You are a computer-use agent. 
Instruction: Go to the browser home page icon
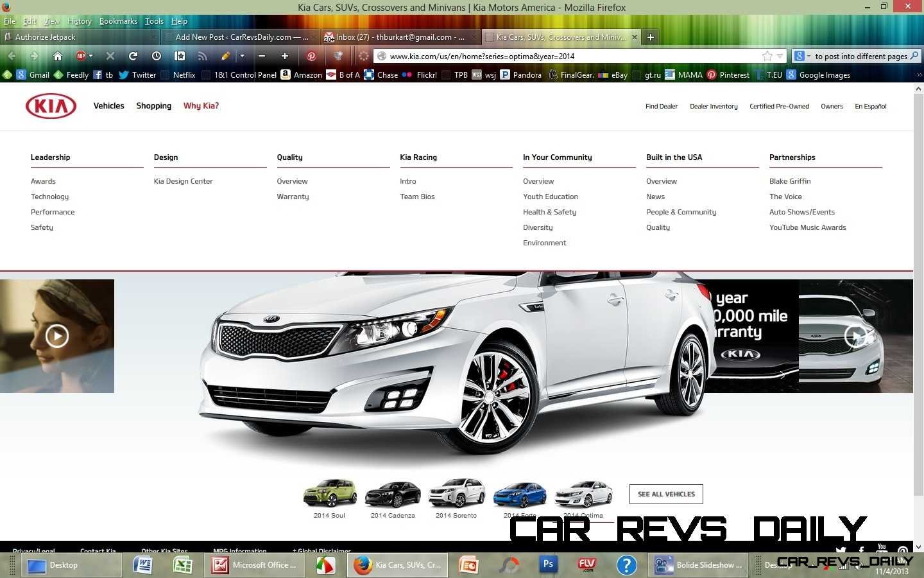pos(58,56)
